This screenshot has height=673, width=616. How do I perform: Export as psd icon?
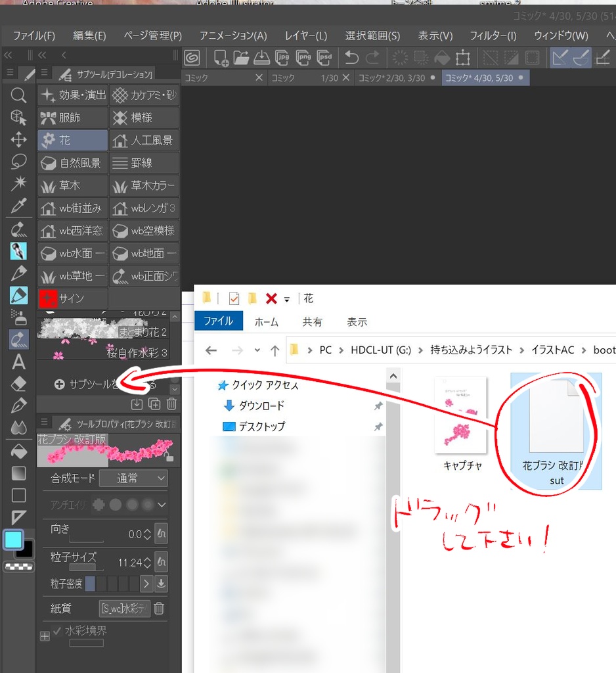(324, 58)
